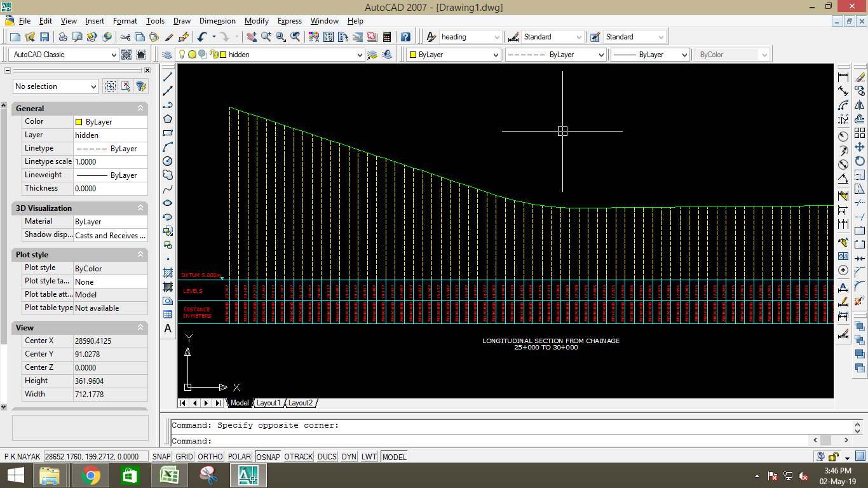868x488 pixels.
Task: Open the Dimension menu
Action: pos(217,21)
